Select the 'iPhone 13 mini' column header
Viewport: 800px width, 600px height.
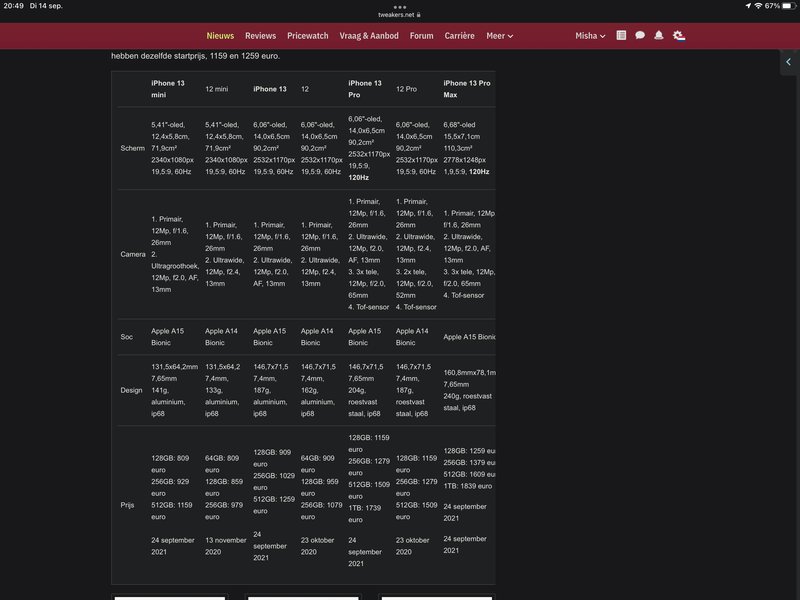(168, 89)
